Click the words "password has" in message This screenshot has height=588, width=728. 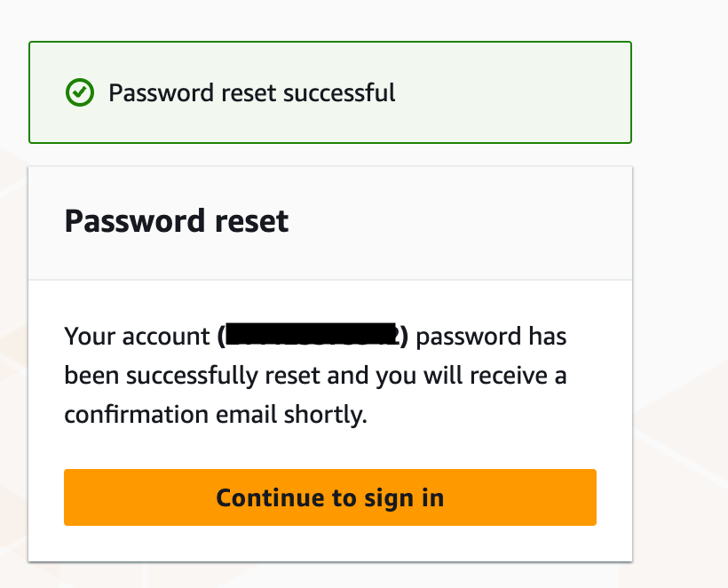pos(491,337)
